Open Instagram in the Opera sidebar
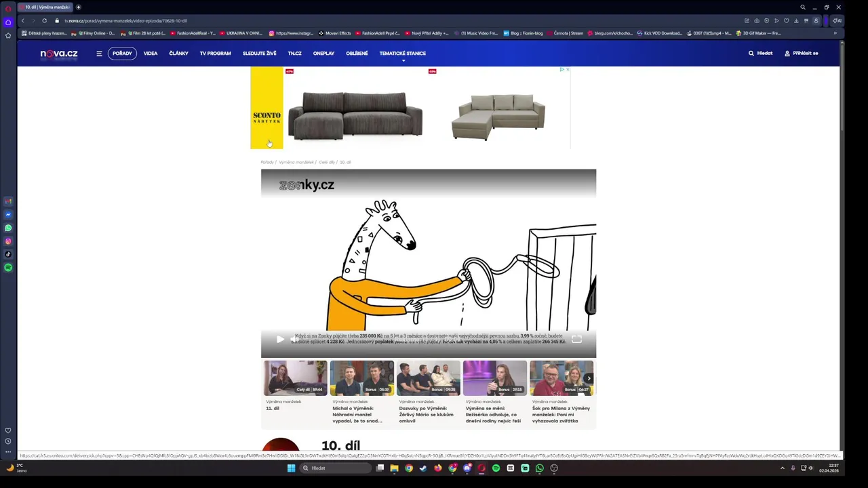The image size is (868, 488). (8, 241)
